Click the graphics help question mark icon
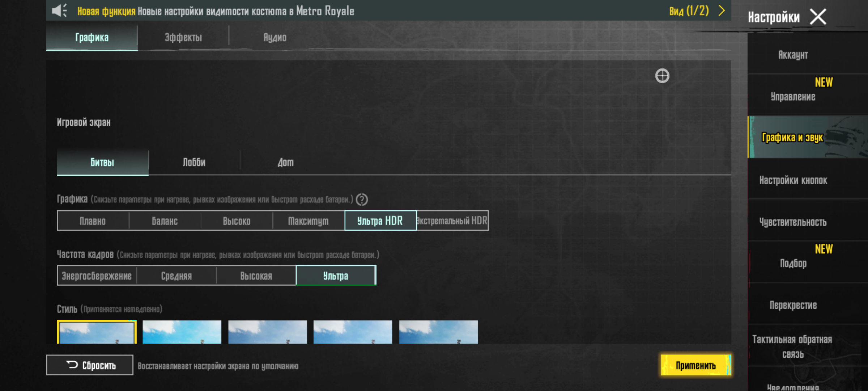Screen dimensions: 868x391 click(362, 199)
